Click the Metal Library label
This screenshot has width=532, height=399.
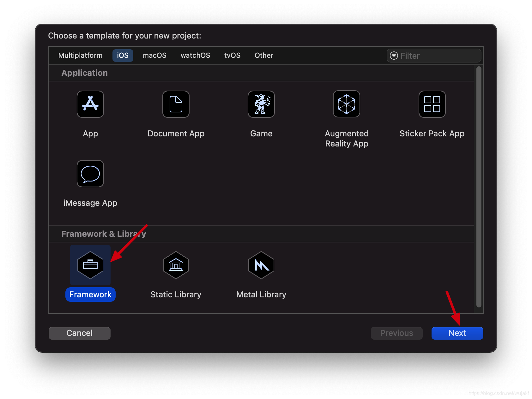click(261, 295)
